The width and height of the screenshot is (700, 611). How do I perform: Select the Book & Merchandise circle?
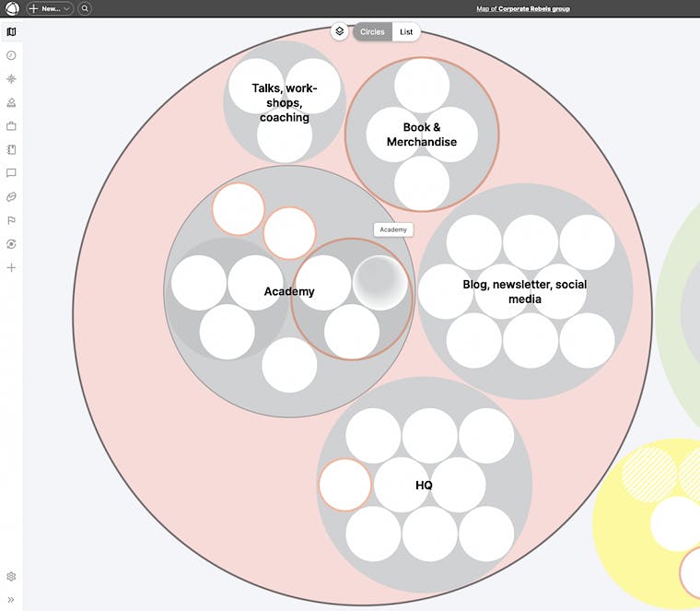[x=422, y=135]
